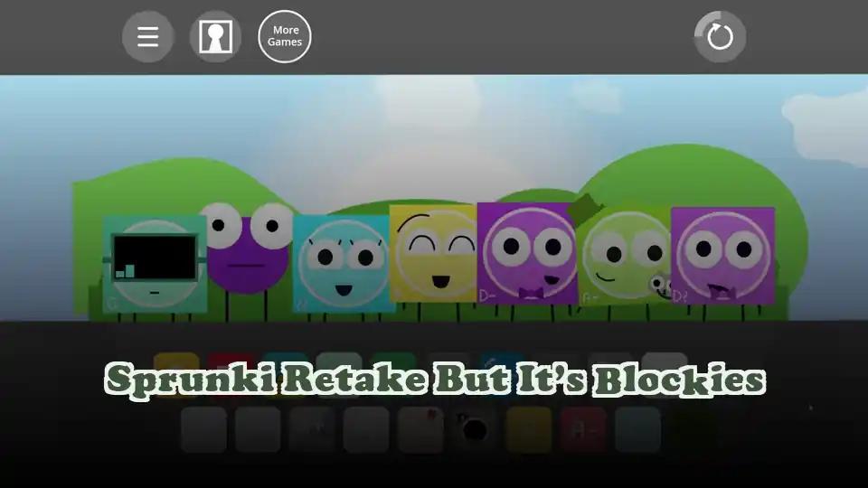The width and height of the screenshot is (868, 488).
Task: Click the circular reset arrow button
Action: (x=720, y=36)
